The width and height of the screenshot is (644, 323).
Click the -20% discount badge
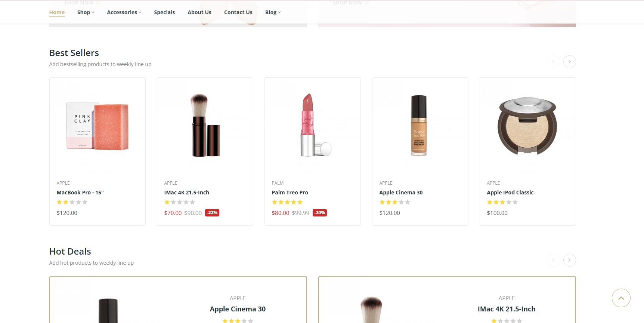320,213
